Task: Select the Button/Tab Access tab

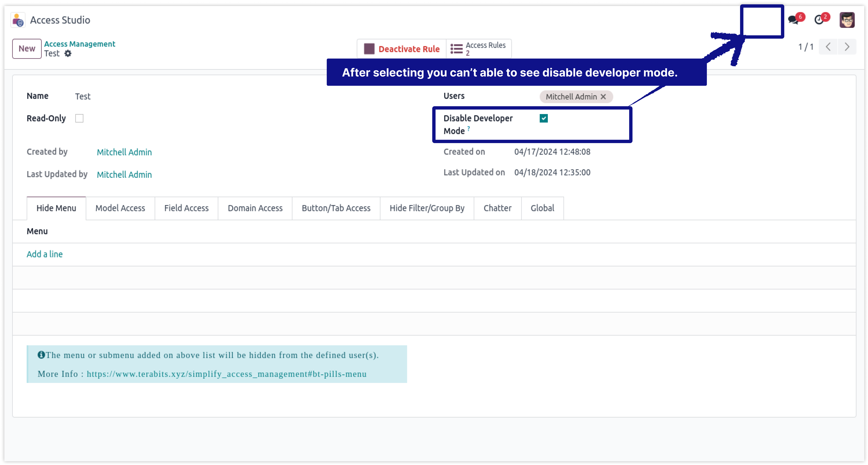Action: point(336,208)
